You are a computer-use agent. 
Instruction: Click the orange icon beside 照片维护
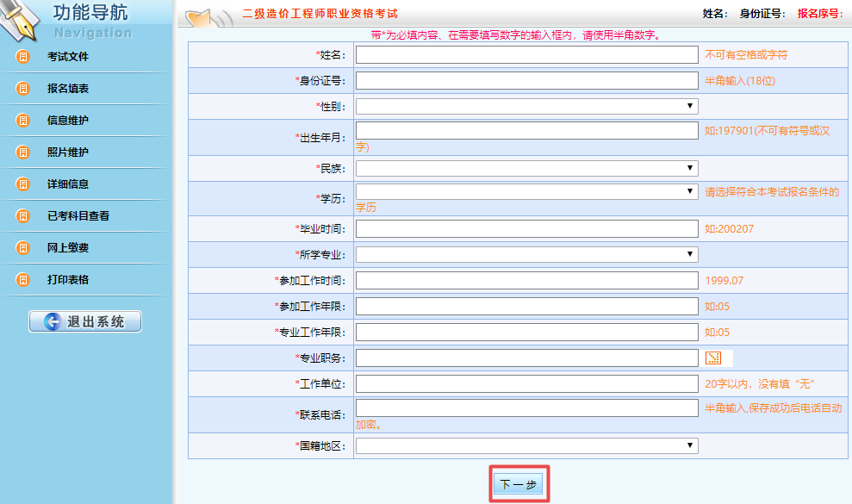point(22,152)
